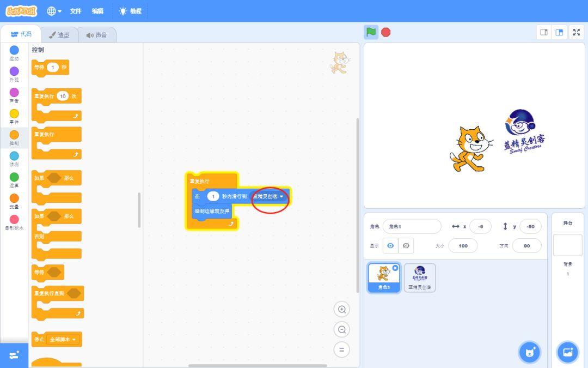The width and height of the screenshot is (588, 368).
Task: Switch to the 造型 (Costumes) tab
Action: click(59, 35)
